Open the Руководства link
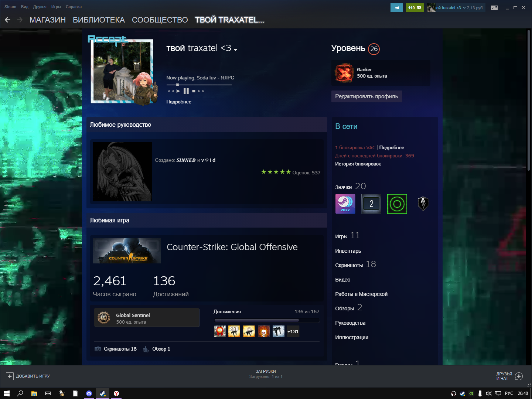Screen dimensions: 532x399 pos(350,323)
